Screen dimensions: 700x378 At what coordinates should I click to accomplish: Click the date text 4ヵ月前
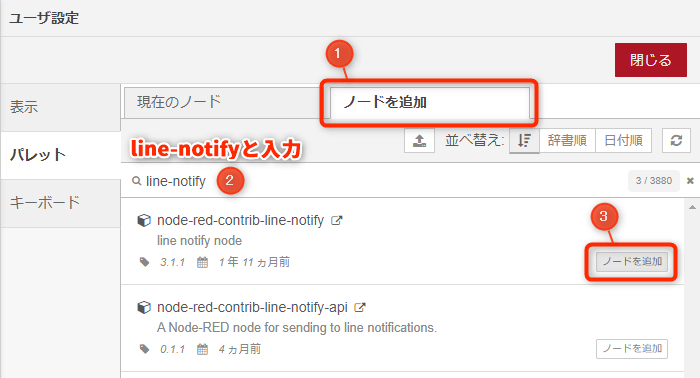click(239, 349)
